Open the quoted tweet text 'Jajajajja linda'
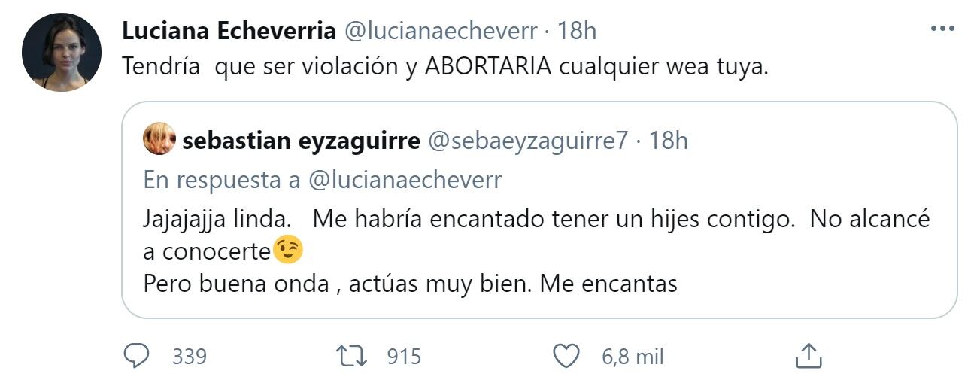This screenshot has height=386, width=980. [214, 219]
